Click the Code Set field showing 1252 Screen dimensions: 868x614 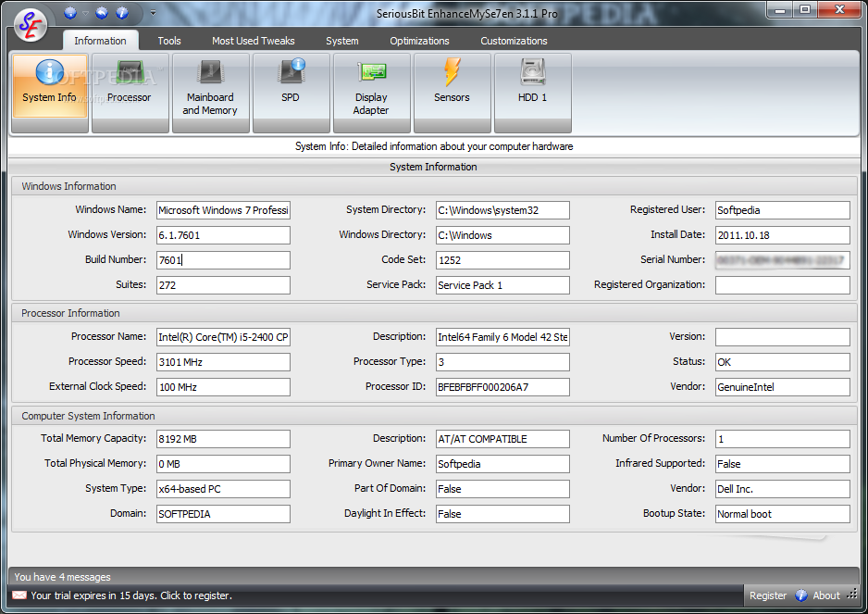(x=502, y=260)
